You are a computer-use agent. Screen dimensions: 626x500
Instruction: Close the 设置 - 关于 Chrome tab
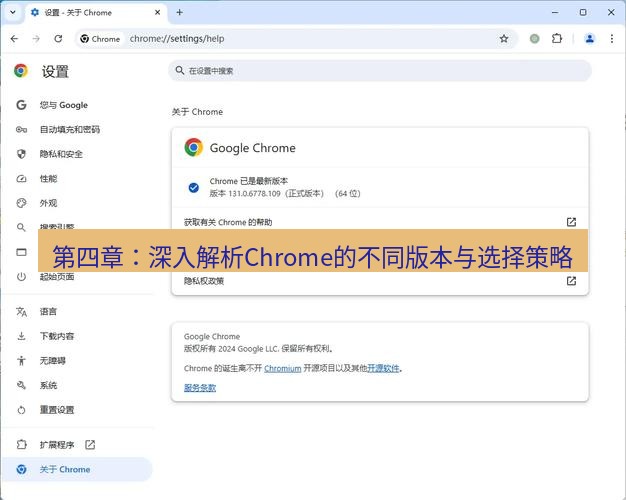[158, 12]
